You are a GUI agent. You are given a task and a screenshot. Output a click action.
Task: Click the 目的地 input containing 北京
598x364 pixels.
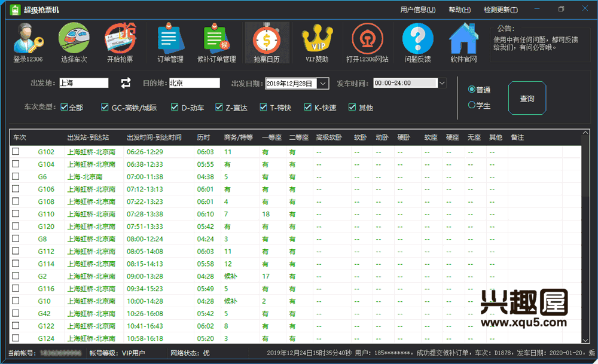[x=194, y=82]
